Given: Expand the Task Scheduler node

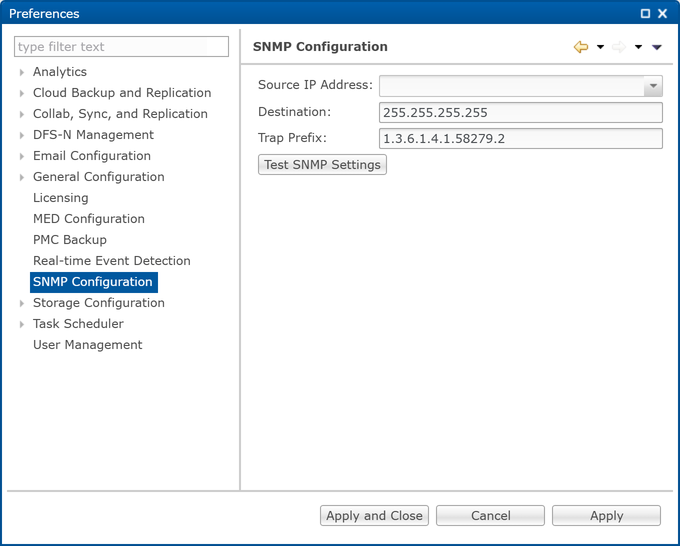Looking at the screenshot, I should (22, 324).
